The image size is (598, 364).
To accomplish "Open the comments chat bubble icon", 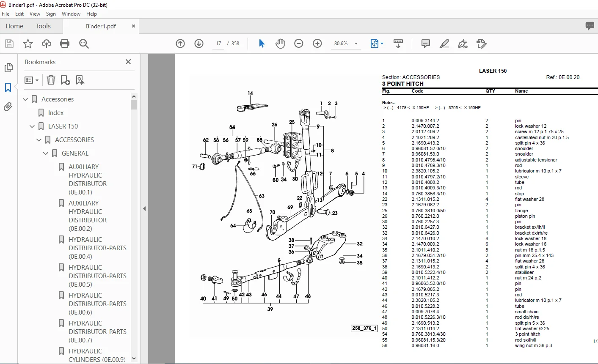I will coord(590,26).
